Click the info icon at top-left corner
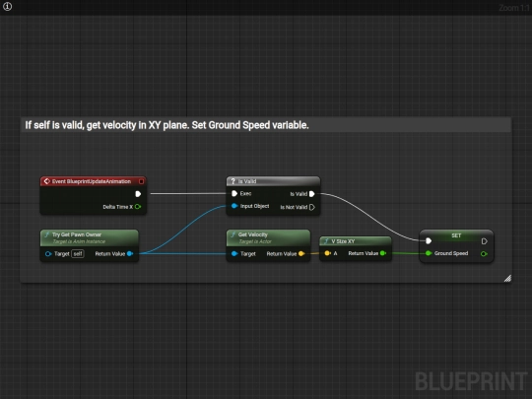Image resolution: width=532 pixels, height=399 pixels. pyautogui.click(x=7, y=6)
